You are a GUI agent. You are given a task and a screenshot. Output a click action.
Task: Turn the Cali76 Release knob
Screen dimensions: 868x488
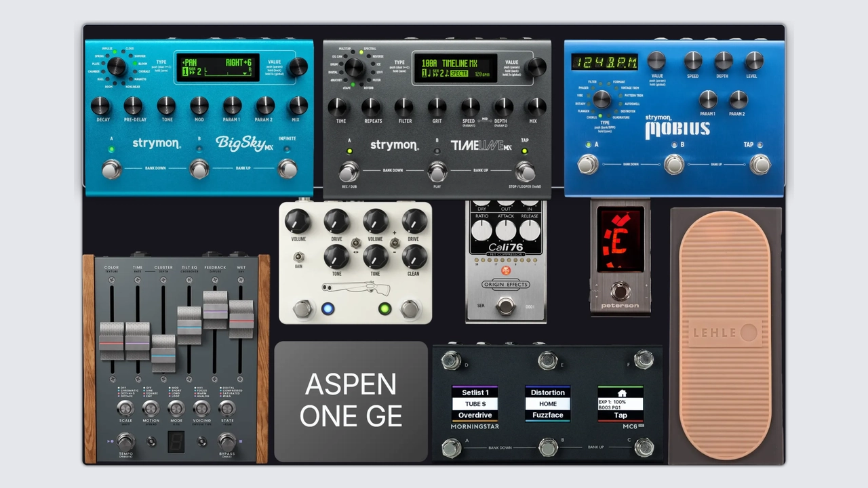530,230
